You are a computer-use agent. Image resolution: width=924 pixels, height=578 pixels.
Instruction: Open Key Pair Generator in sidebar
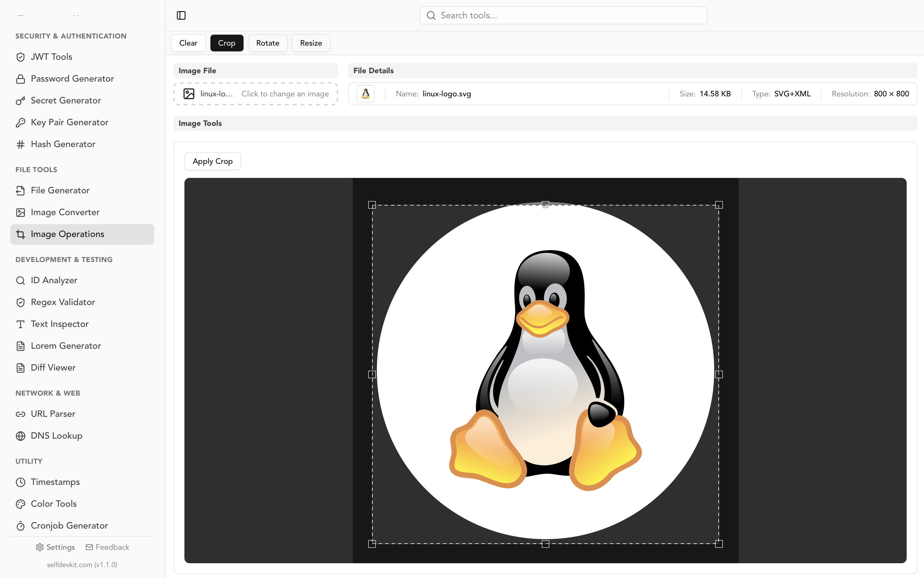(x=82, y=122)
